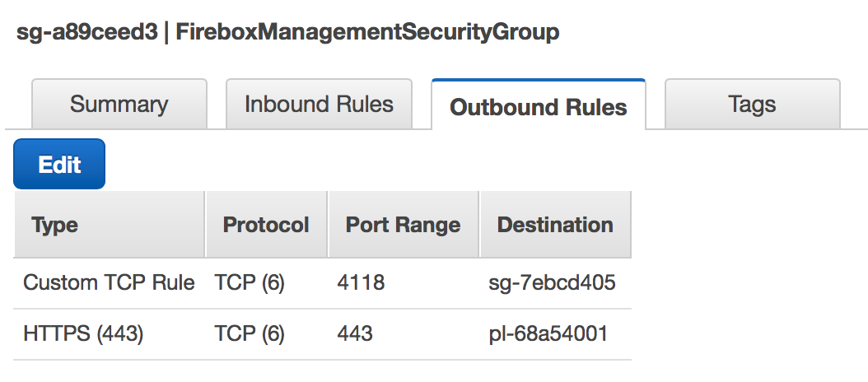This screenshot has height=382, width=868.
Task: Select the Custom TCP Rule type cell
Action: tap(109, 283)
